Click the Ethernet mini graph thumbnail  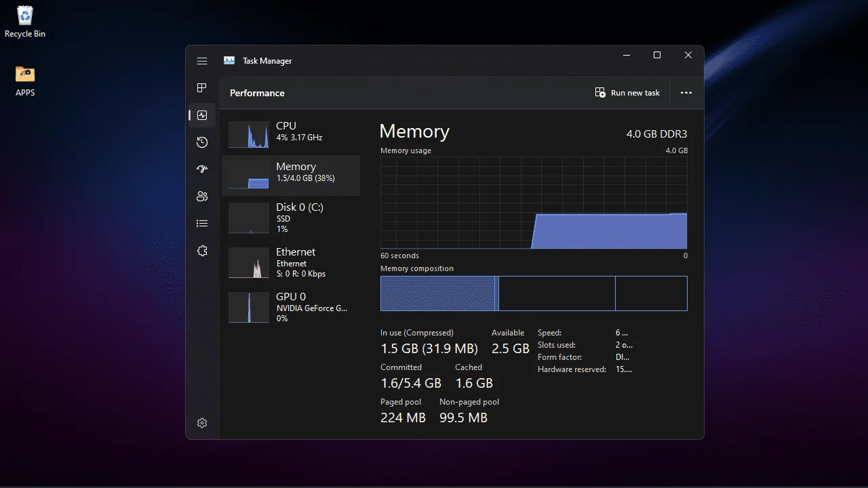tap(249, 263)
